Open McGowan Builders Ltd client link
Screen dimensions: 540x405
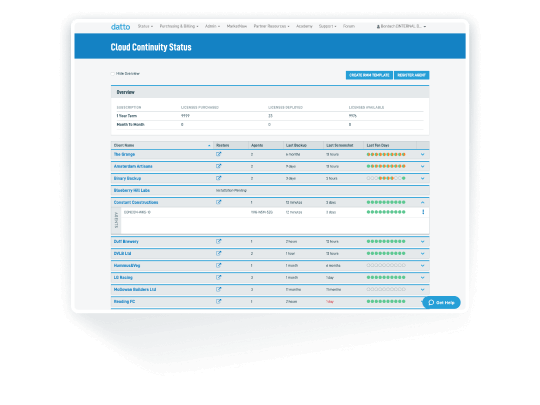135,290
